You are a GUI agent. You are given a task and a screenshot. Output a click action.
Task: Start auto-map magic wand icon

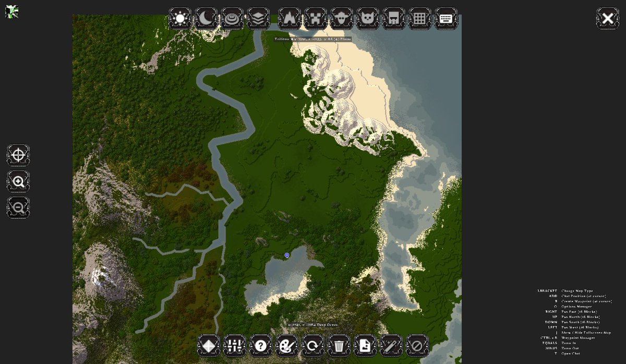click(x=391, y=345)
